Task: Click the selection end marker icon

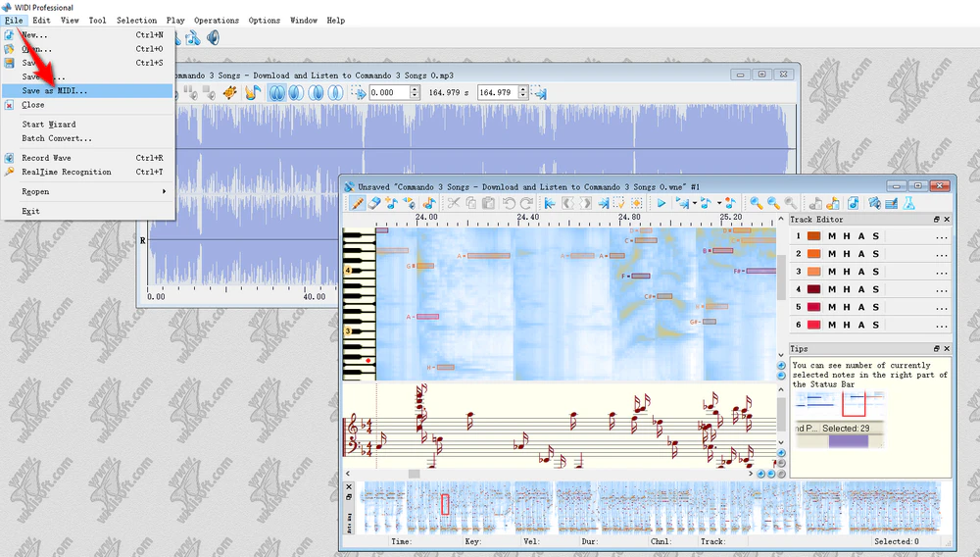Action: [x=541, y=94]
